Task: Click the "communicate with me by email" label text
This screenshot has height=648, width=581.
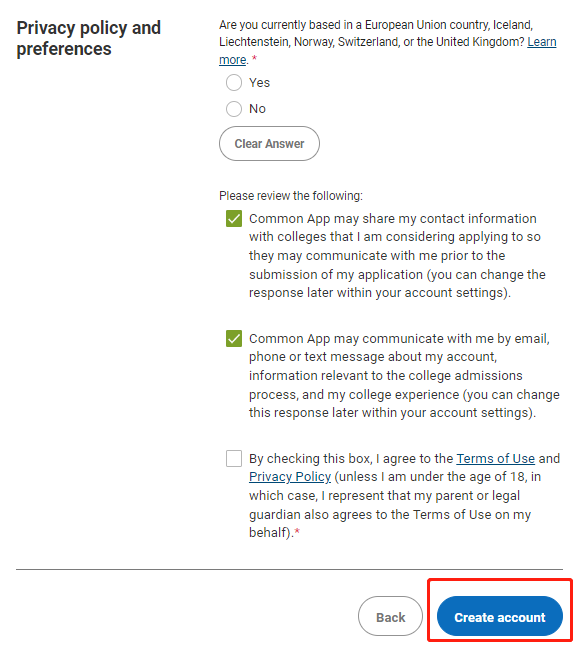Action: tap(456, 338)
